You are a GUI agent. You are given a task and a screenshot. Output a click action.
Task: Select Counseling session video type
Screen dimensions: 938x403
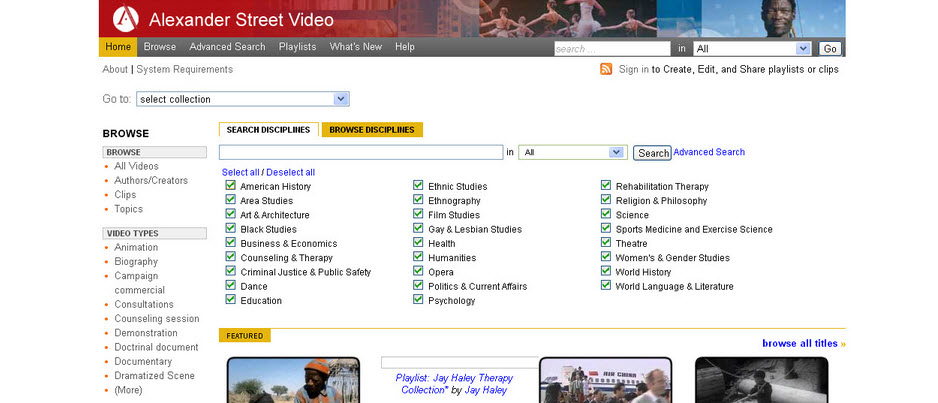(157, 319)
